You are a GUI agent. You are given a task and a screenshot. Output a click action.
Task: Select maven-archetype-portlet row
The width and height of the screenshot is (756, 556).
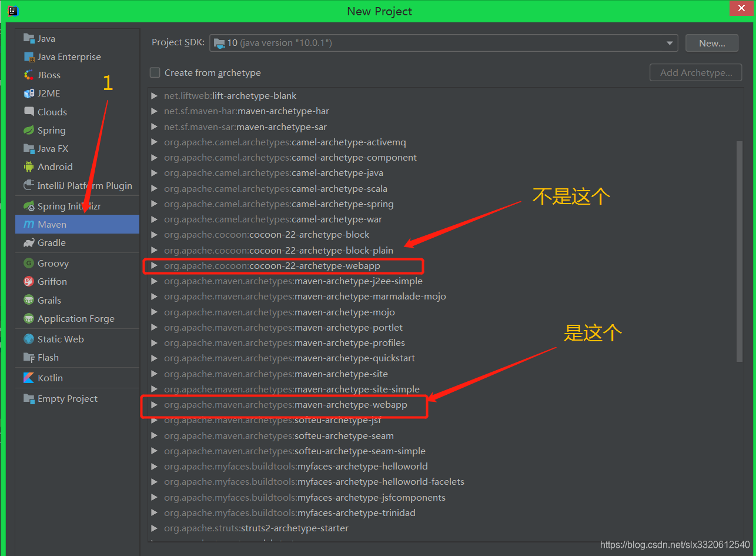pyautogui.click(x=445, y=327)
